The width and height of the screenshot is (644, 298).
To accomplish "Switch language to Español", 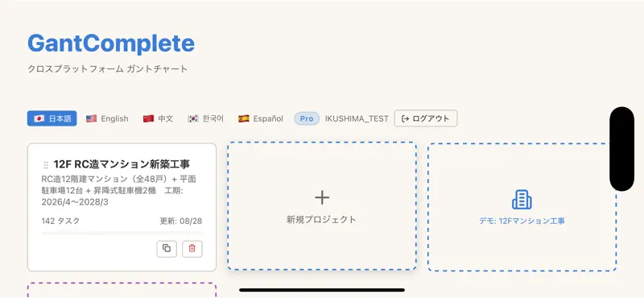I will coord(261,118).
